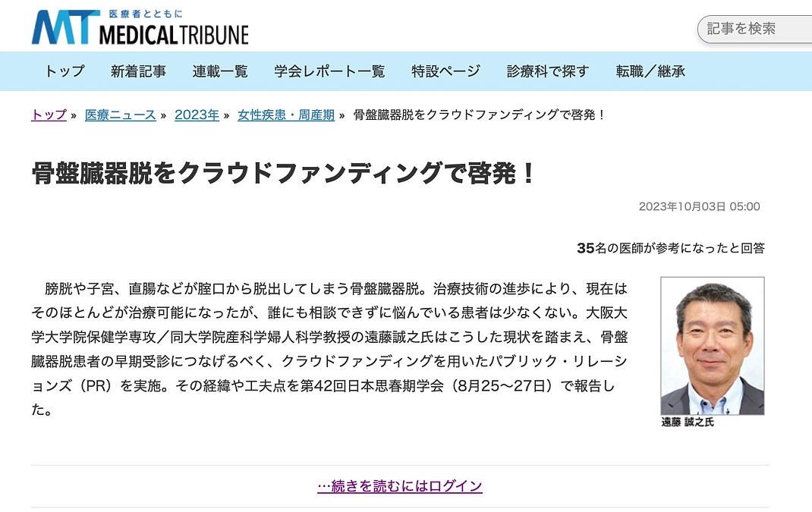This screenshot has width=812, height=512.
Task: Open the 新着記事 section
Action: click(138, 71)
